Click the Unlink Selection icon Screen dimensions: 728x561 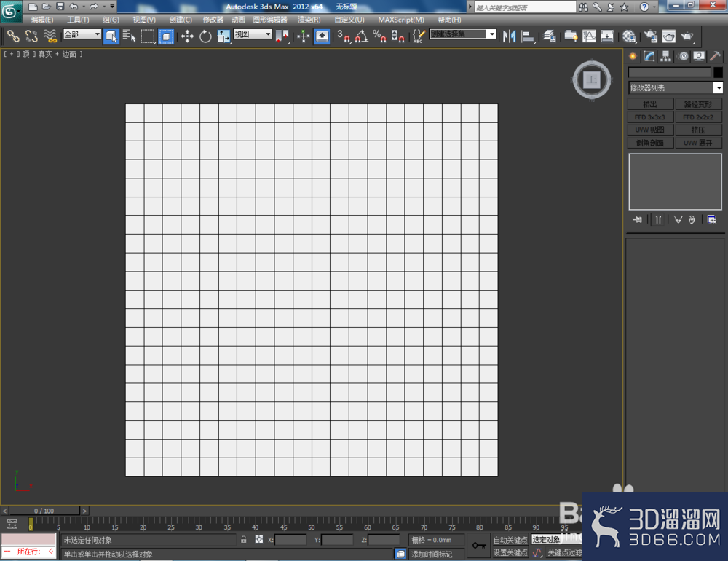tap(31, 36)
